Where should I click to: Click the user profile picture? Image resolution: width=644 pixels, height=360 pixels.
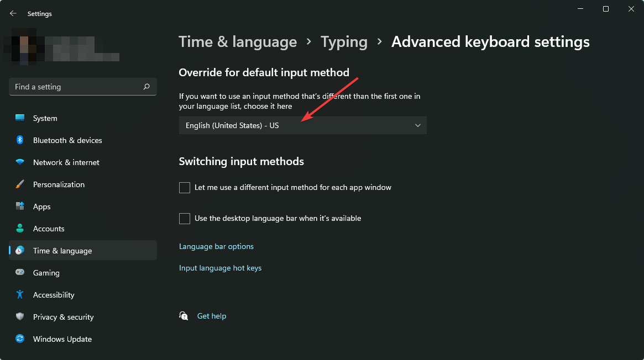[24, 46]
